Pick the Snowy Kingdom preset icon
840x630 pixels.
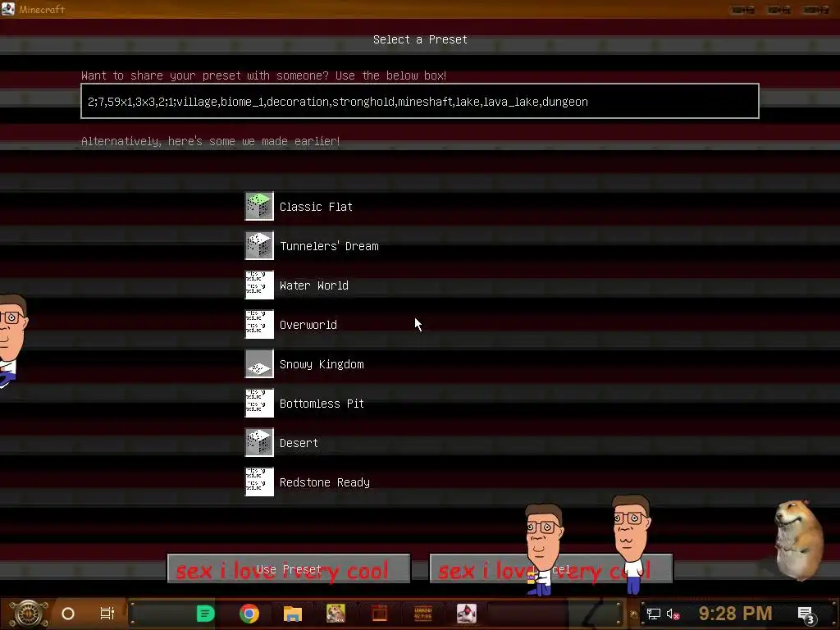pos(259,363)
